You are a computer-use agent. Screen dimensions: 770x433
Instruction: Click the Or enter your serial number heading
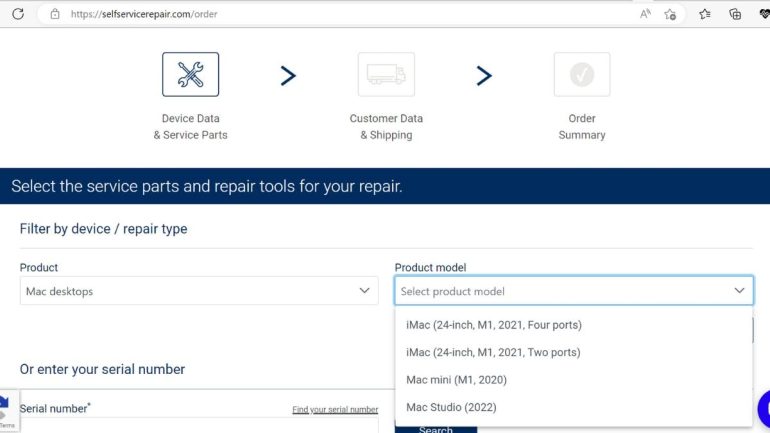click(102, 369)
